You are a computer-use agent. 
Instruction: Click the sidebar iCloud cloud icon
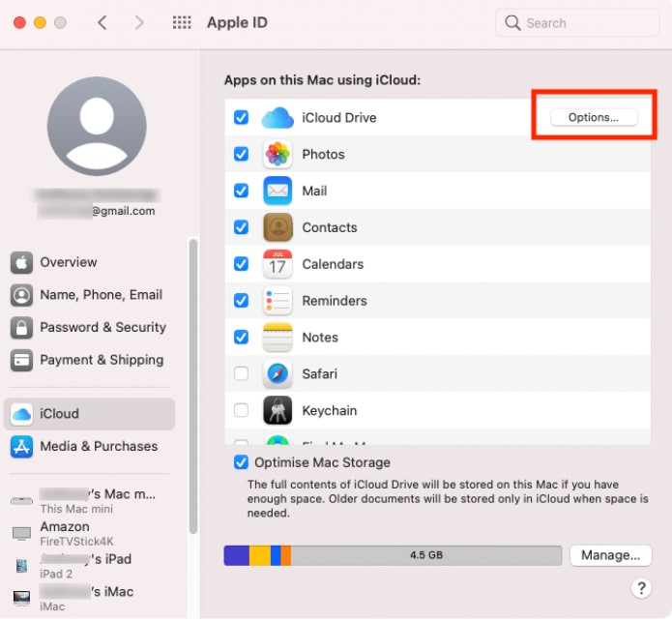[21, 414]
